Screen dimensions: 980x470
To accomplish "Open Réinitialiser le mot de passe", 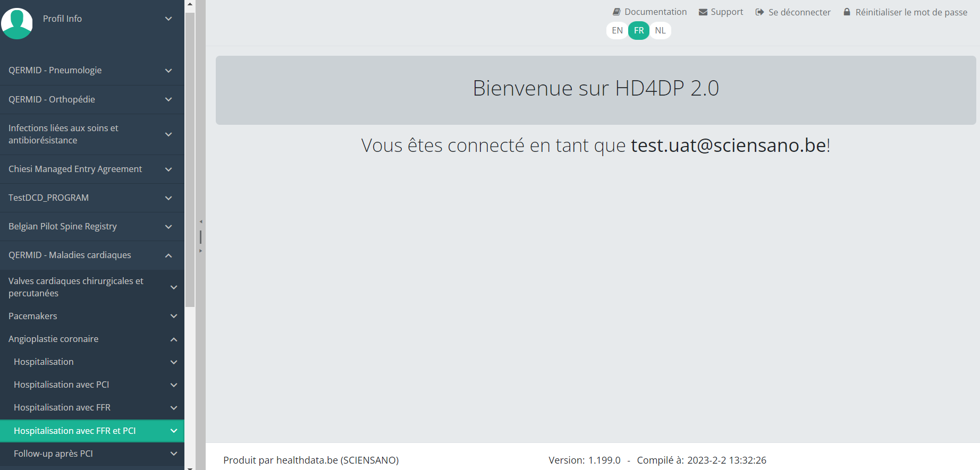I will 911,12.
